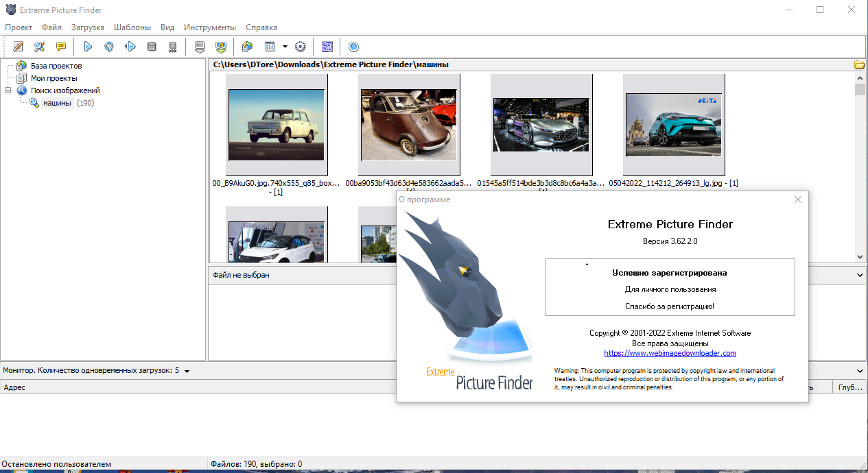The height and width of the screenshot is (473, 868).
Task: Open the webimagedownloader.com link
Action: click(x=670, y=353)
